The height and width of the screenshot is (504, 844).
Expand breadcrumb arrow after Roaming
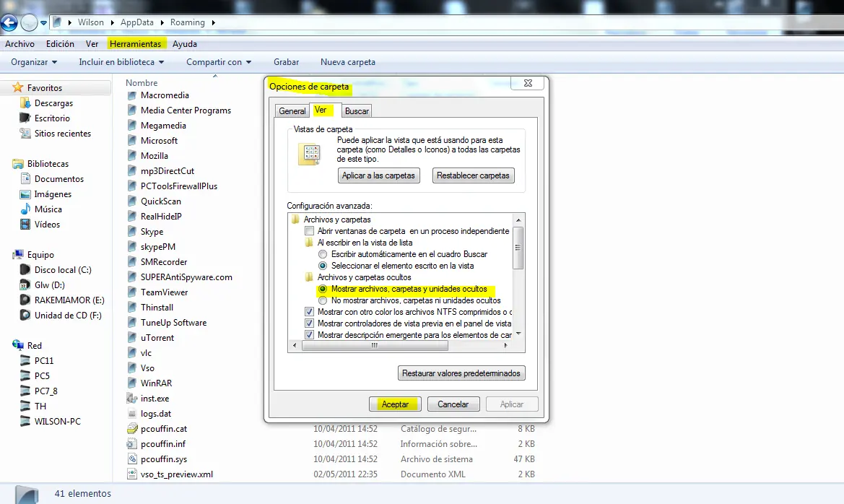(x=214, y=22)
